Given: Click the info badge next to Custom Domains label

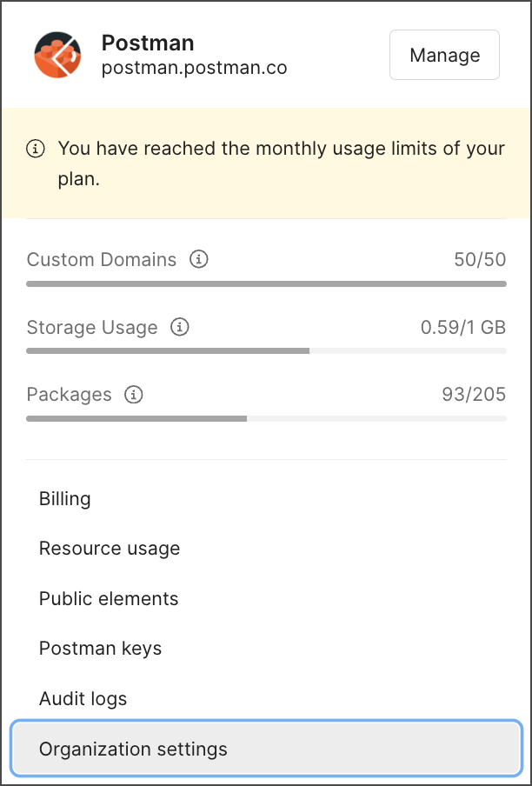Looking at the screenshot, I should click(x=198, y=259).
